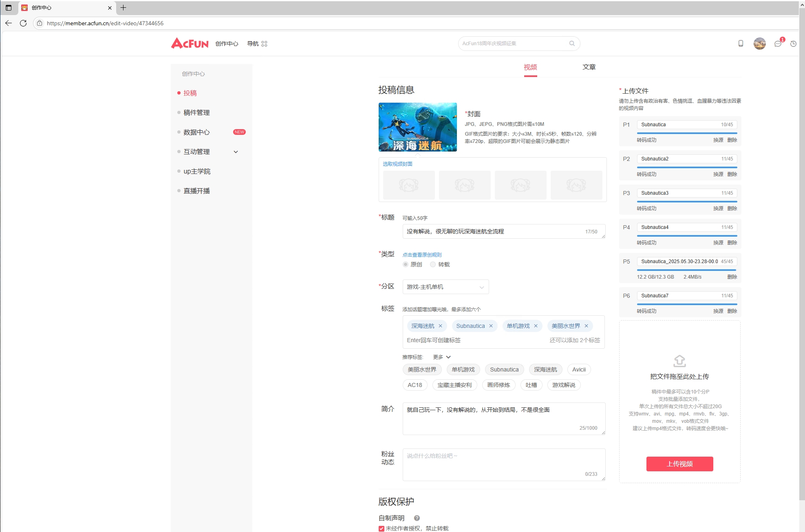Open 稿件管理 in sidebar

196,112
